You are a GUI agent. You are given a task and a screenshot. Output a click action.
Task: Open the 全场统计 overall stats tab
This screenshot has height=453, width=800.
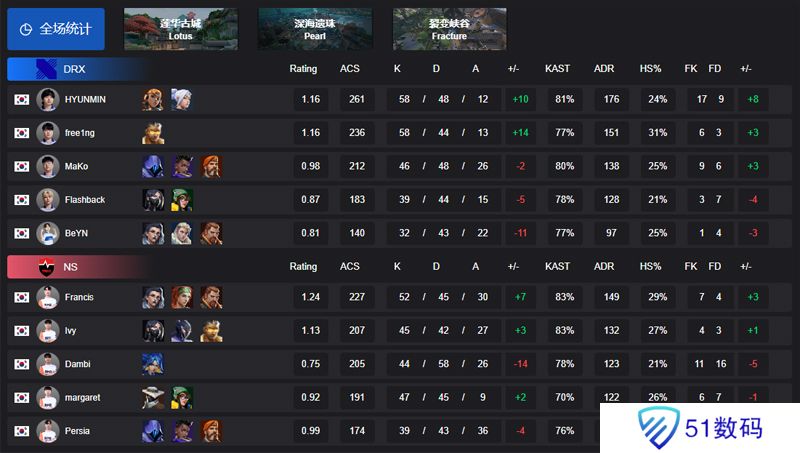click(56, 29)
